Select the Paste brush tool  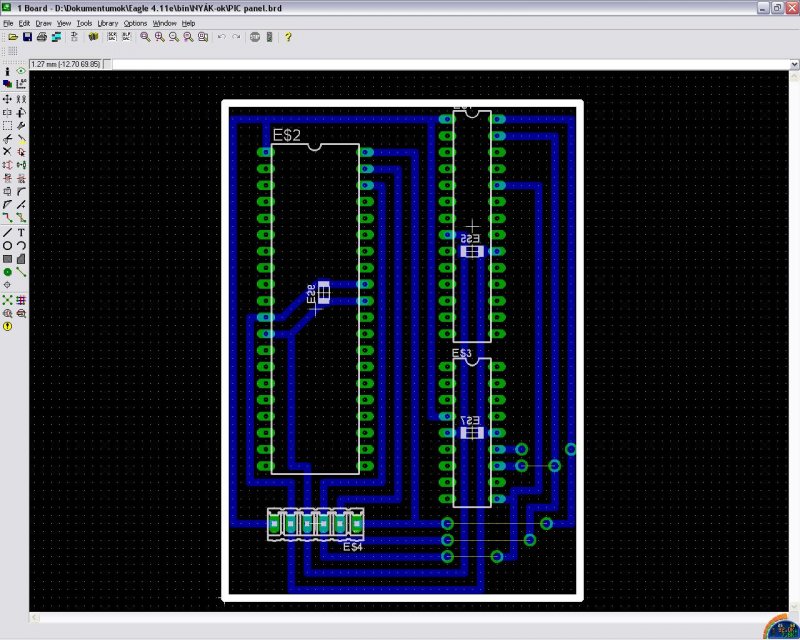(x=21, y=139)
